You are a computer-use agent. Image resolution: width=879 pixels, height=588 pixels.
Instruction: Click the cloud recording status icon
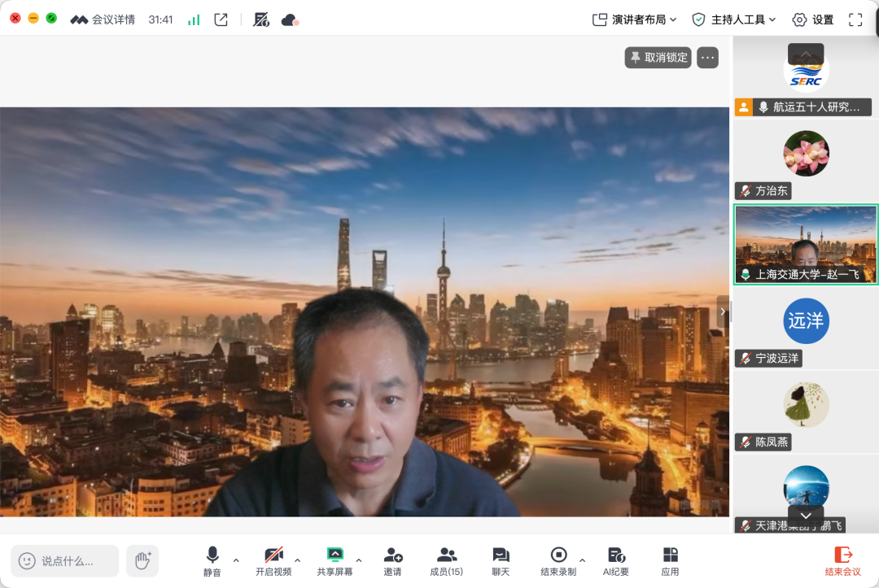290,20
